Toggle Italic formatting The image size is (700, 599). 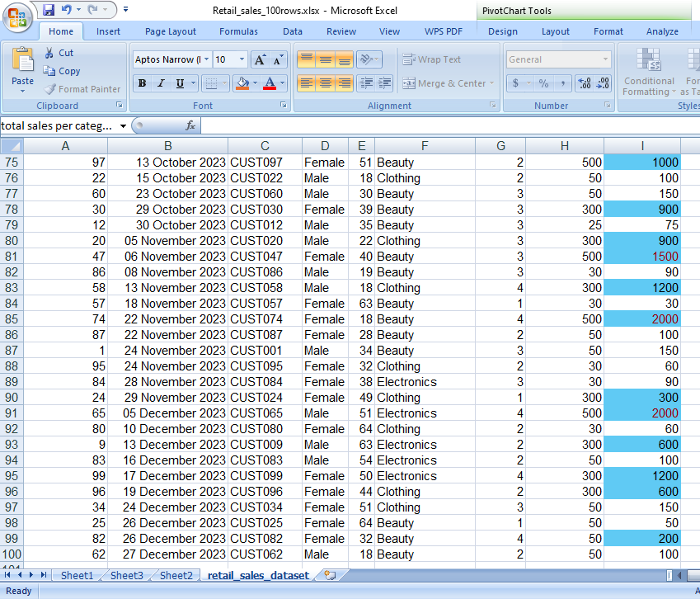pyautogui.click(x=161, y=83)
